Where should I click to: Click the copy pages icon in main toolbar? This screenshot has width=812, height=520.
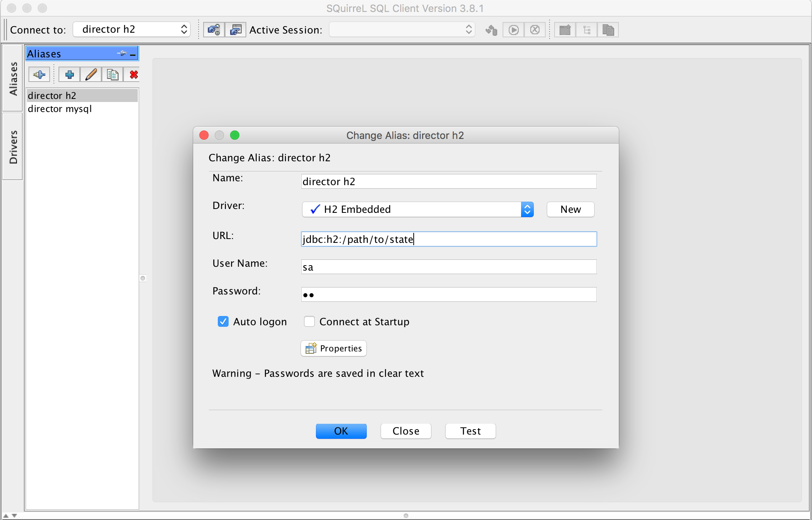pos(608,30)
